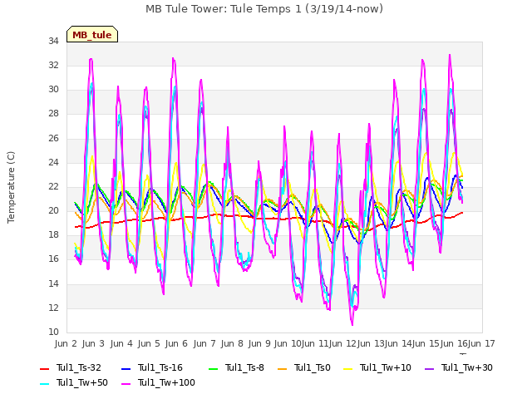Image resolution: width=532 pixels, height=399 pixels.
Task: Click the cyan Tul1_Tw+50 legend swatch
Action: (44, 384)
